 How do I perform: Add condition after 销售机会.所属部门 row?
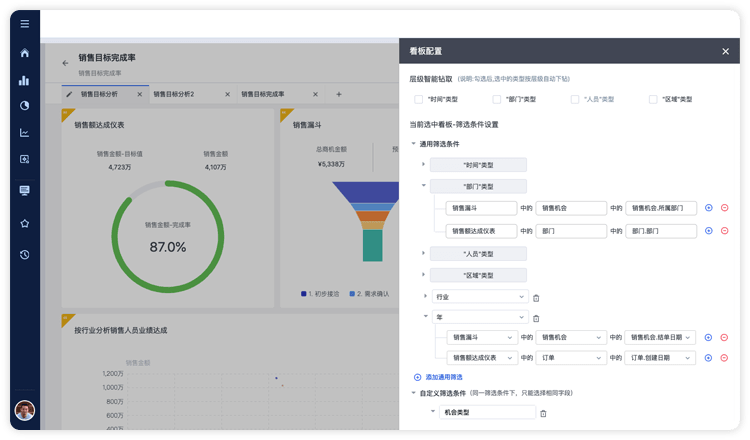pyautogui.click(x=709, y=208)
